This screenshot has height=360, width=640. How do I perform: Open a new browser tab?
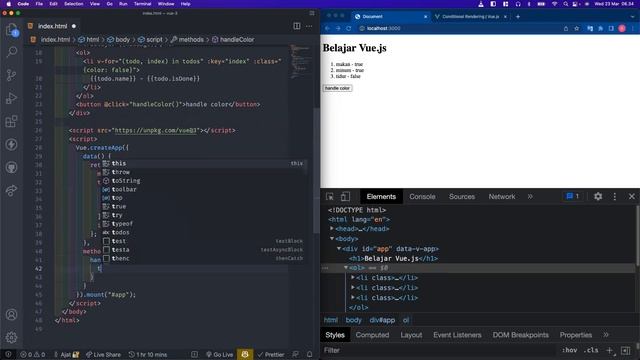(x=518, y=17)
